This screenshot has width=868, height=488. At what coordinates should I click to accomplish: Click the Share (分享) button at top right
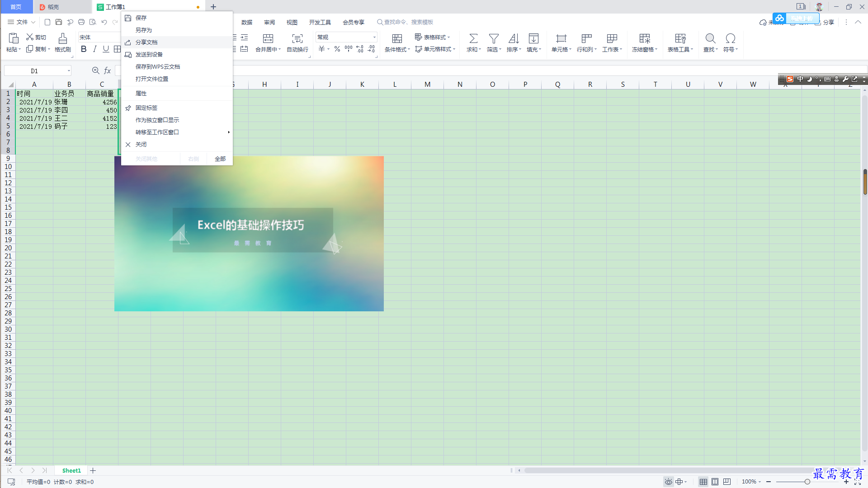(x=824, y=22)
